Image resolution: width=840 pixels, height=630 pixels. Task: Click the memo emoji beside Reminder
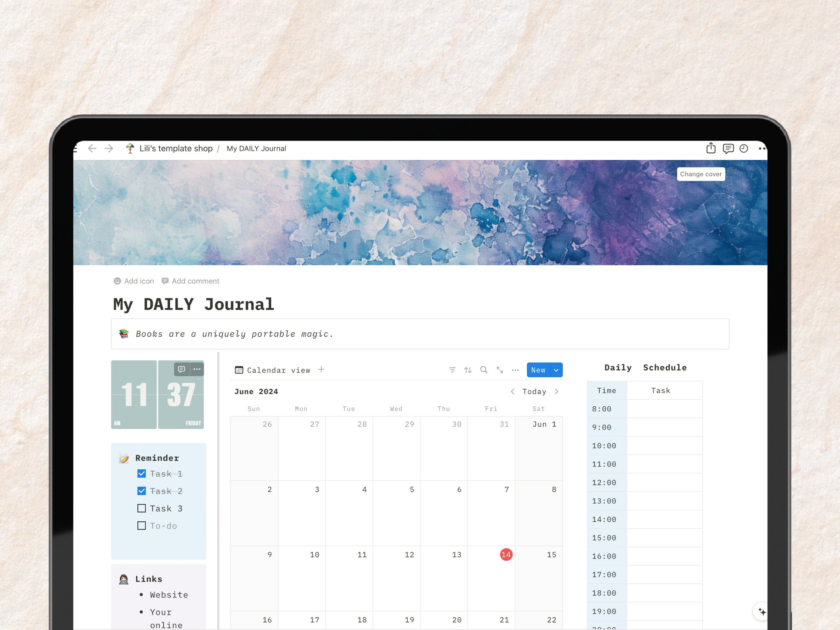(x=124, y=458)
